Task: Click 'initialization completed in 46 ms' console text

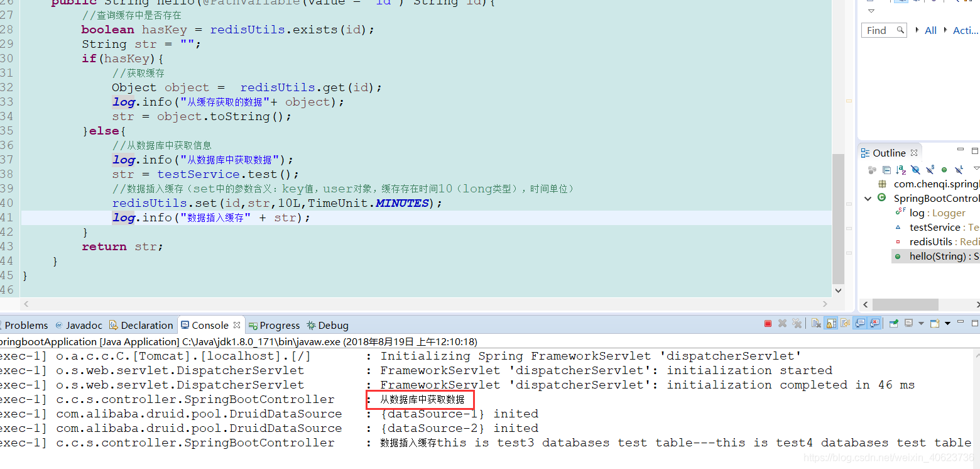Action: coord(791,385)
